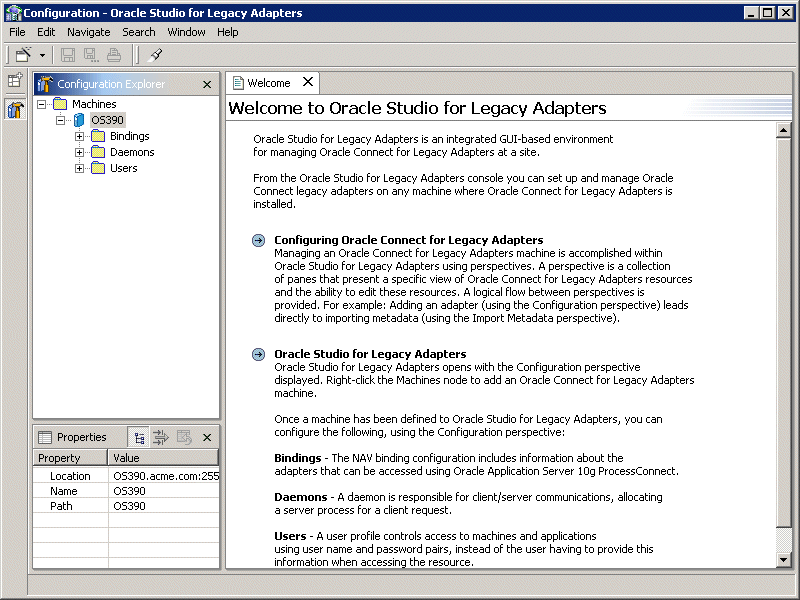The height and width of the screenshot is (600, 800).
Task: Click the Daemons folder icon
Action: [x=98, y=152]
